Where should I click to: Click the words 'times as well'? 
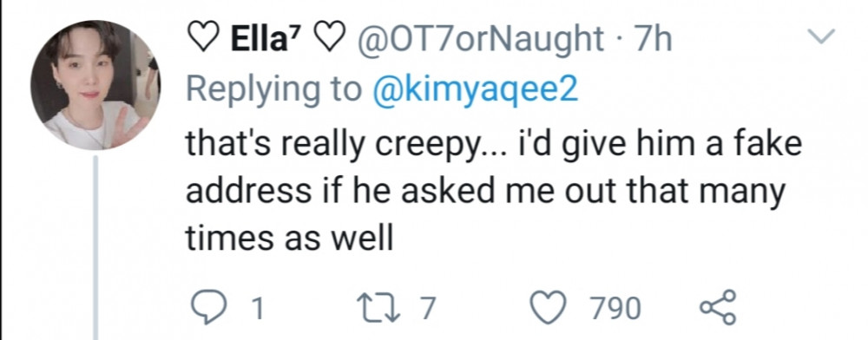coord(288,240)
